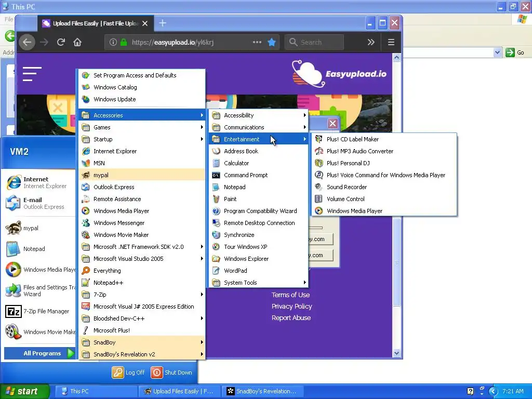Open Windows Catalog

pyautogui.click(x=142, y=87)
